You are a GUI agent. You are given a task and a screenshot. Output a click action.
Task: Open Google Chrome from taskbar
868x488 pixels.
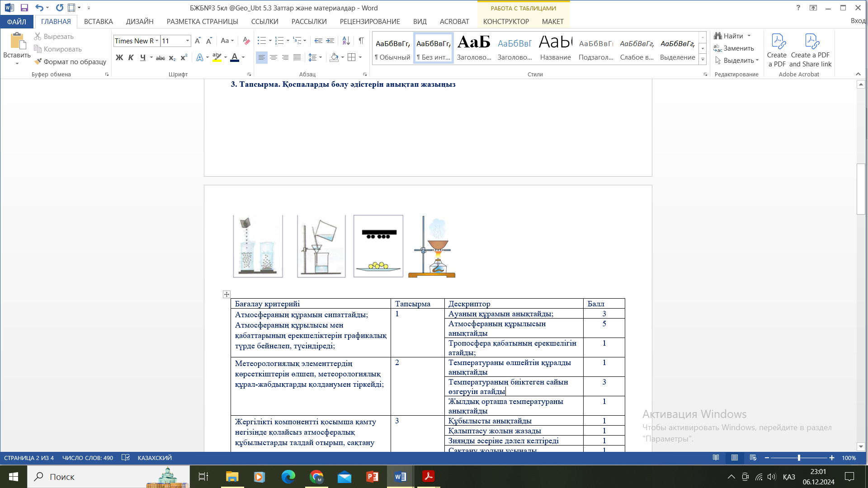(316, 477)
